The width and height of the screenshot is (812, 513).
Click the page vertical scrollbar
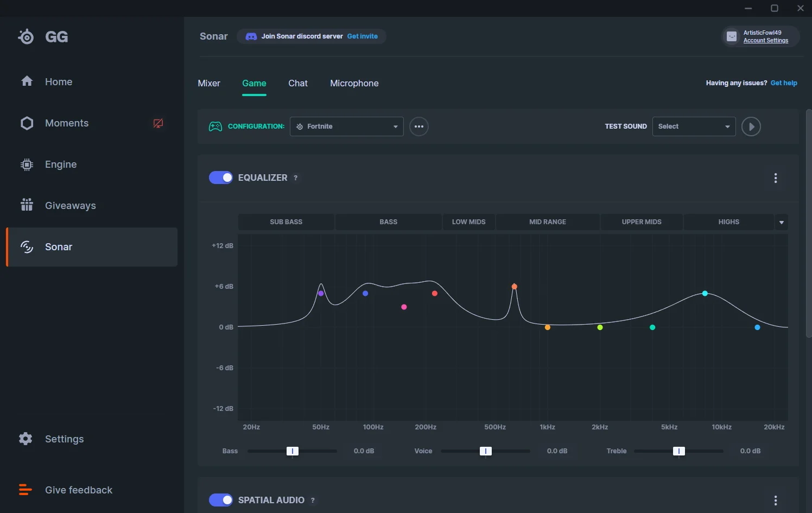coord(809,223)
